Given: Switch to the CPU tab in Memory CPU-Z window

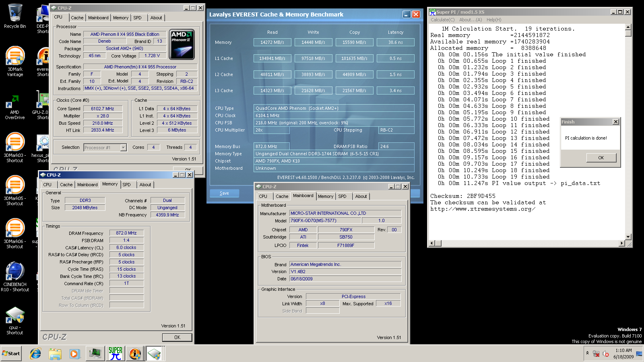Looking at the screenshot, I should [x=47, y=185].
